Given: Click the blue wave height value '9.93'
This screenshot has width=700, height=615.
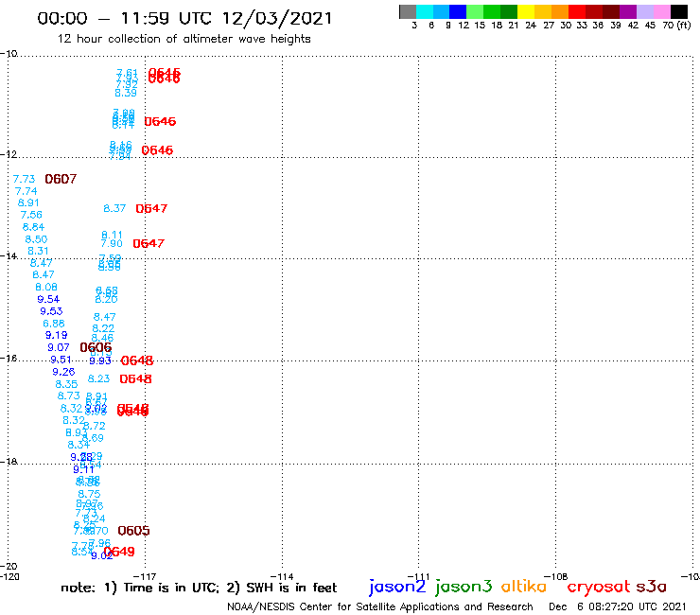Looking at the screenshot, I should (100, 360).
